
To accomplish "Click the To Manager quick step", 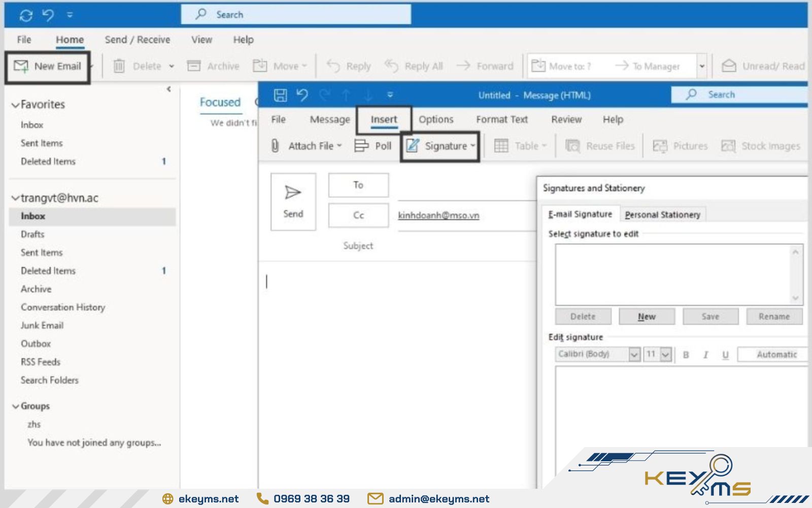I will tap(648, 66).
